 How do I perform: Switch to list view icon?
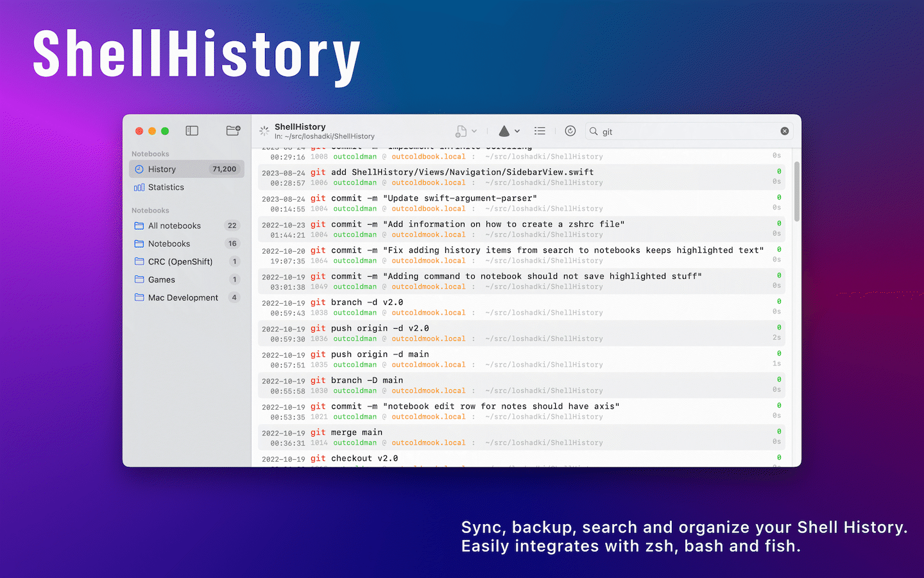[540, 131]
